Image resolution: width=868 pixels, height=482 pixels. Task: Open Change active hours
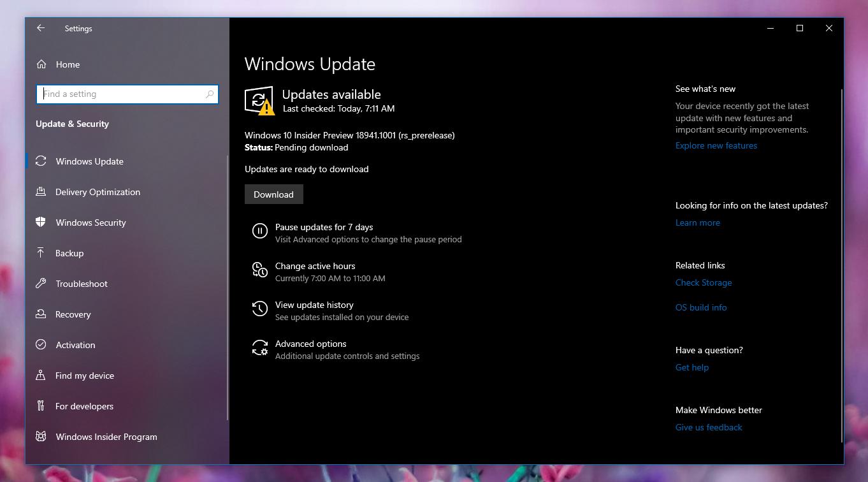pyautogui.click(x=315, y=266)
